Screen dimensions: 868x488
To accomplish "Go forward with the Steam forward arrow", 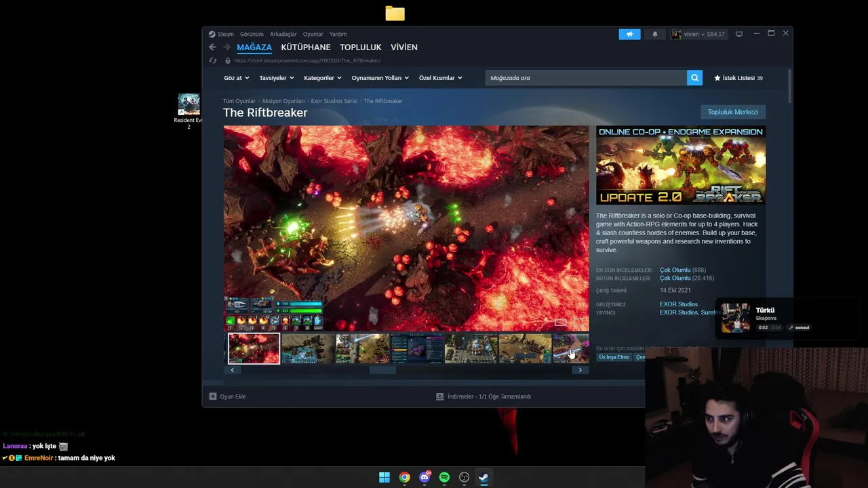I will [227, 47].
